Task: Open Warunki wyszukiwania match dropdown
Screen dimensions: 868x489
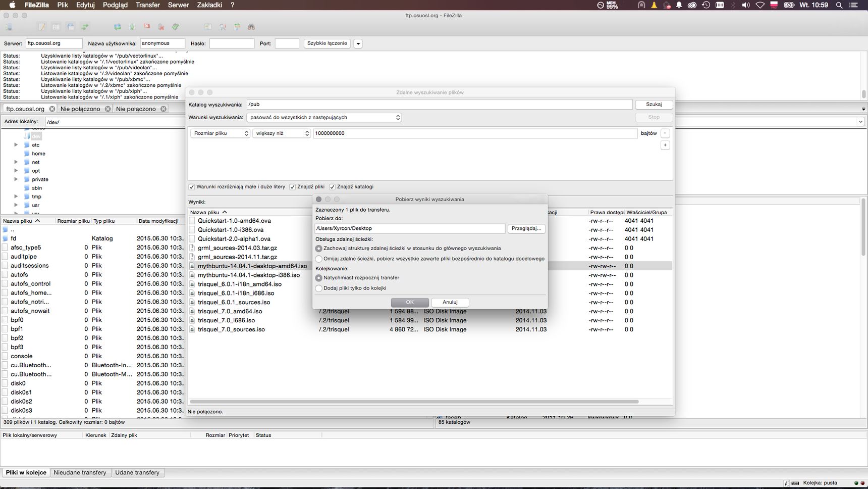Action: (324, 118)
